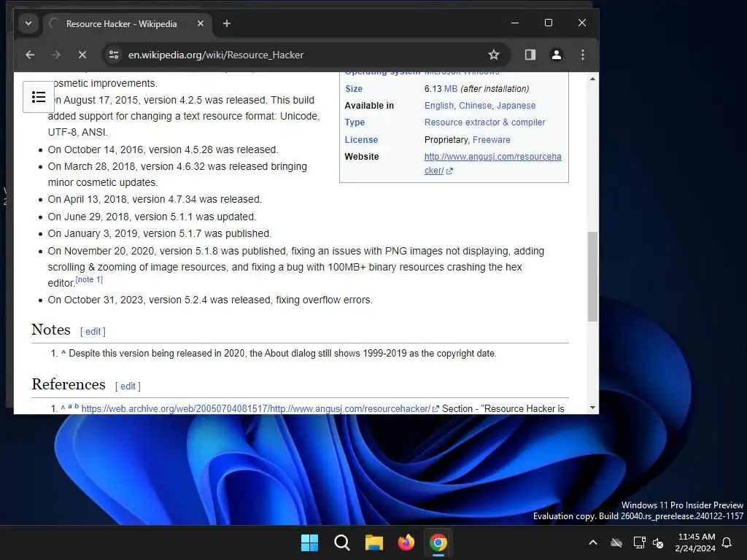The width and height of the screenshot is (747, 560).
Task: Show hidden system tray icons
Action: click(593, 542)
